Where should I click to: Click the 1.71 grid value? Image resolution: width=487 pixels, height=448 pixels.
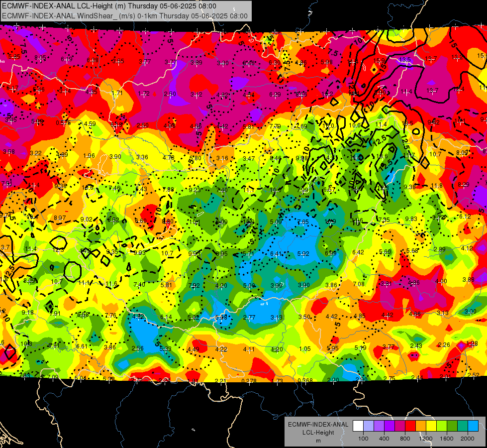[117, 93]
